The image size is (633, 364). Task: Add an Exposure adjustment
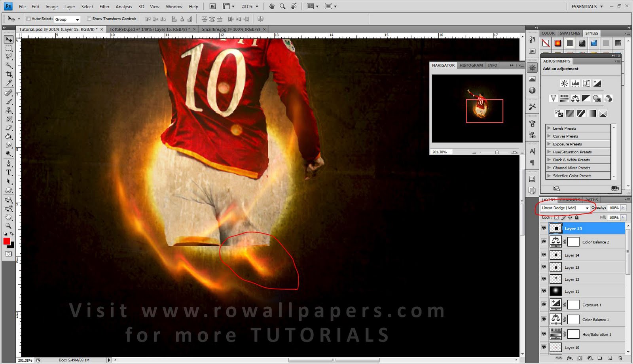pos(597,83)
